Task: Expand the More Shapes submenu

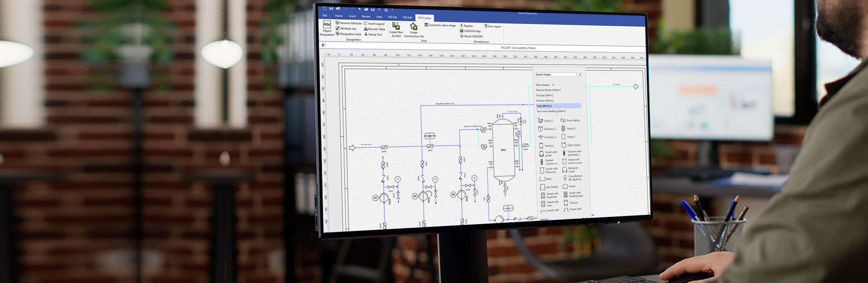Action: click(x=553, y=85)
